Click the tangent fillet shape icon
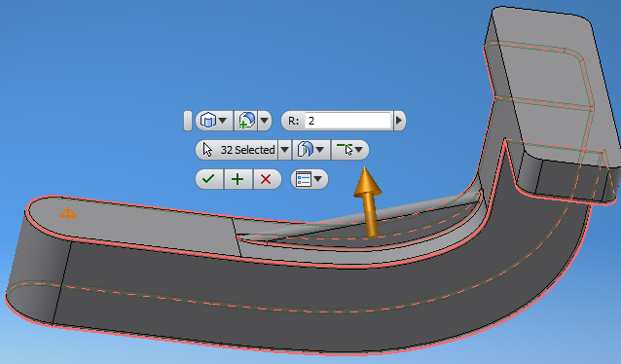 pos(305,150)
